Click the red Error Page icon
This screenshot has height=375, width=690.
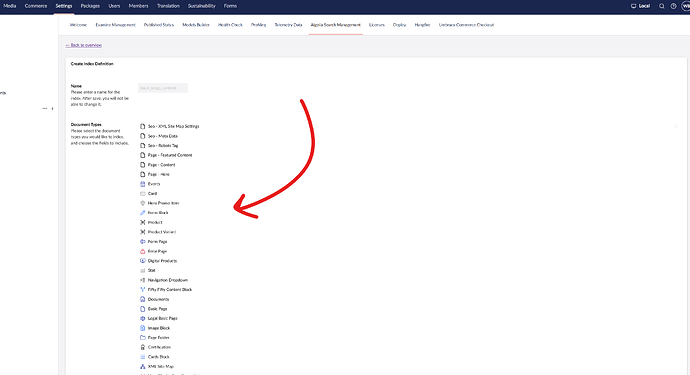click(143, 251)
